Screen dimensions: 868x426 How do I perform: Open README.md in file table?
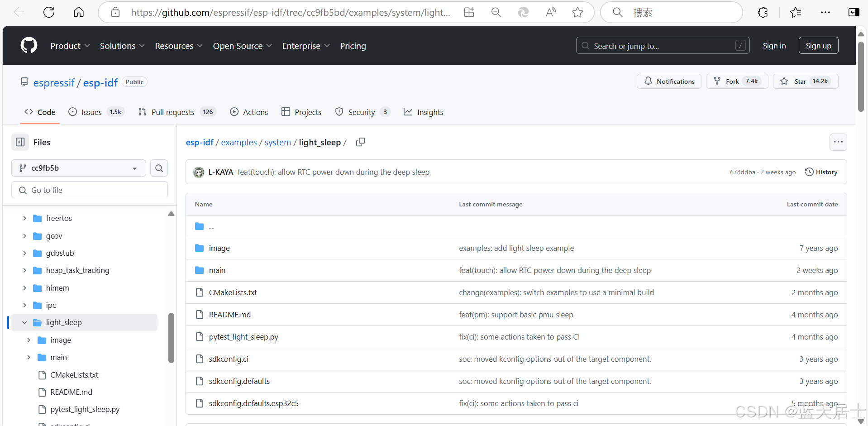tap(230, 315)
